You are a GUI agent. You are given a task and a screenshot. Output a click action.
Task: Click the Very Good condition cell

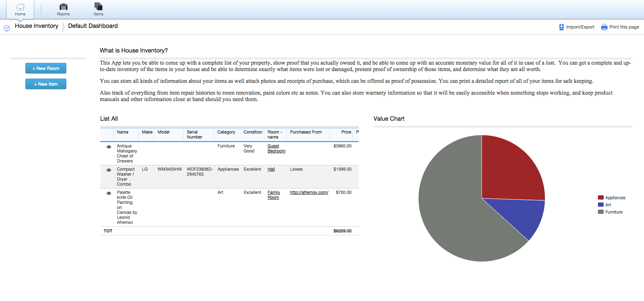(x=249, y=149)
